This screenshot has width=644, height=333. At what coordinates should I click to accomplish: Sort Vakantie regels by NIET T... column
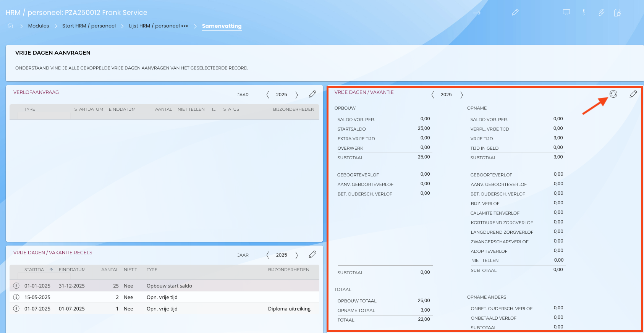[x=132, y=270]
